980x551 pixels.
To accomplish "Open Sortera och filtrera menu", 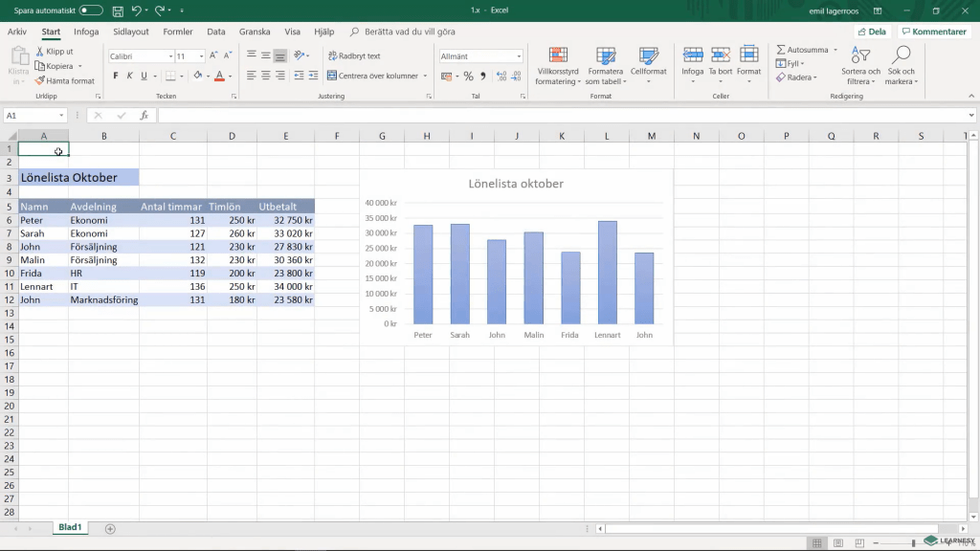I will pyautogui.click(x=860, y=66).
